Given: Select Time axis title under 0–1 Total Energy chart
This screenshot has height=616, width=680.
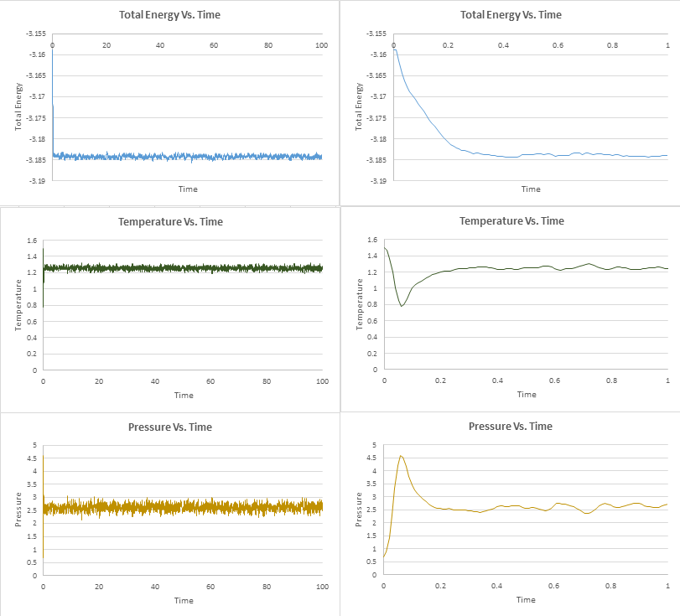Looking at the screenshot, I should point(531,189).
